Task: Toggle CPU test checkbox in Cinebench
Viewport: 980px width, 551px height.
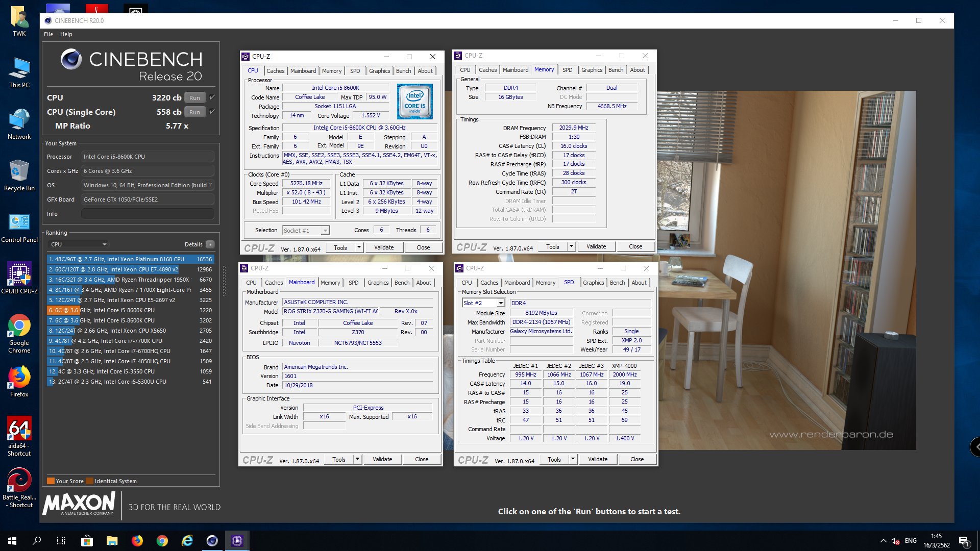Action: (x=212, y=97)
